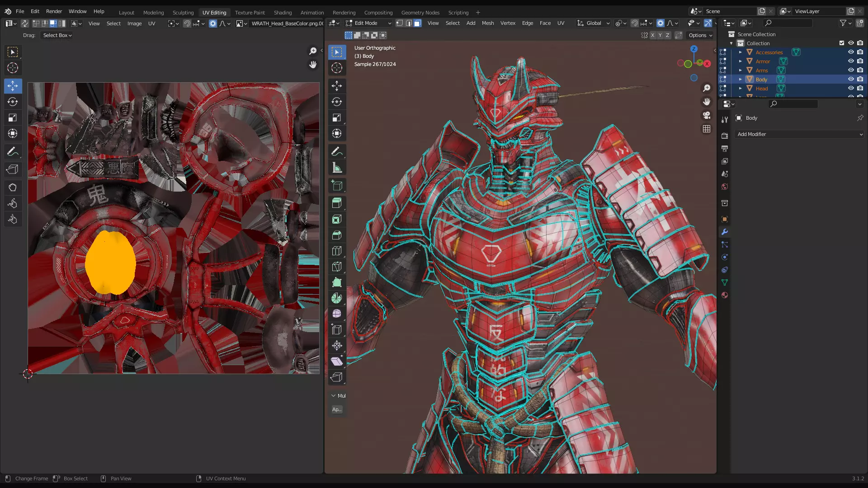Select the Rotate tool in 3D viewport toolbar
This screenshot has height=488, width=868.
click(x=337, y=102)
